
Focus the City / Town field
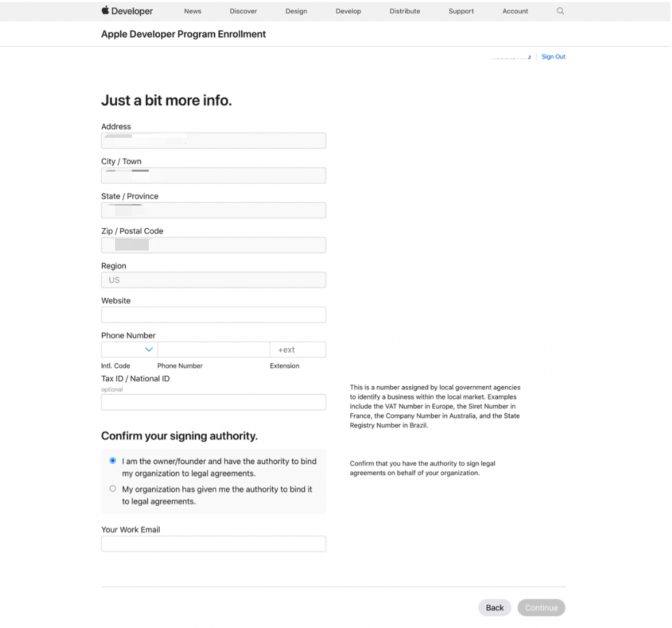[x=213, y=176]
